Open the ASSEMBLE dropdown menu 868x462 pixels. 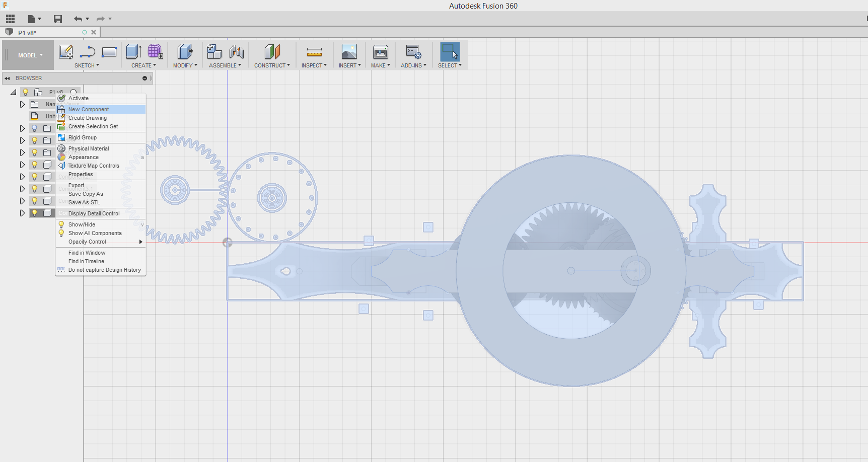[225, 65]
